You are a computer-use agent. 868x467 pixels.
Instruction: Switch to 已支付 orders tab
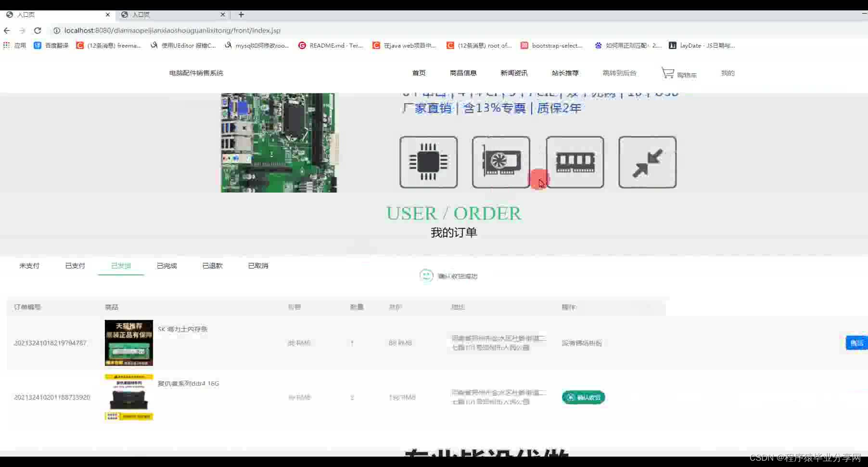click(75, 266)
